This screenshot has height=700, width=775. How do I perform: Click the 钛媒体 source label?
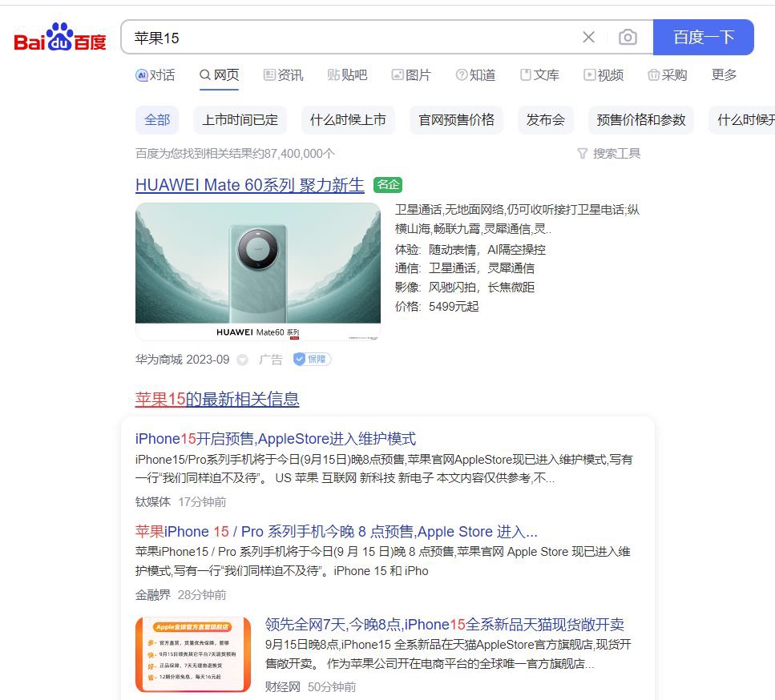[x=153, y=502]
